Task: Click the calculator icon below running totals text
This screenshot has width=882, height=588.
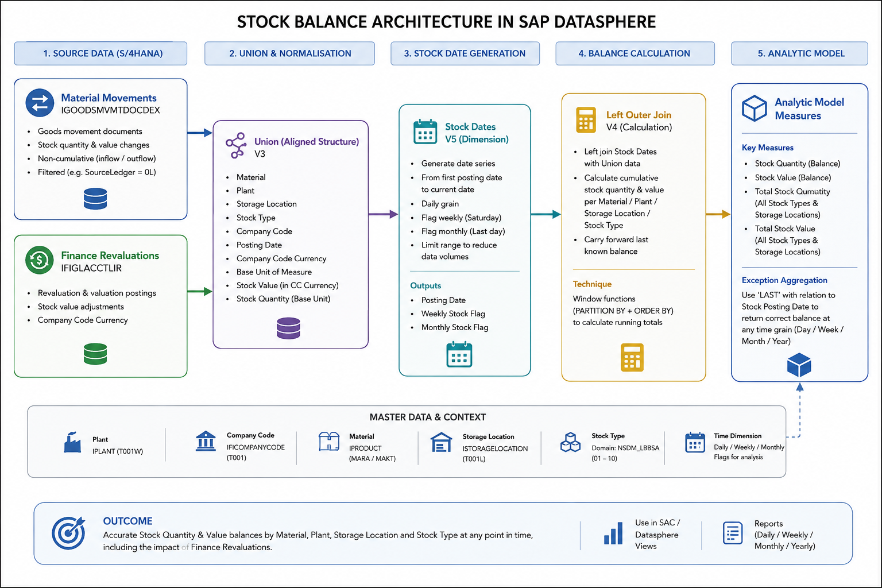Action: click(x=632, y=358)
